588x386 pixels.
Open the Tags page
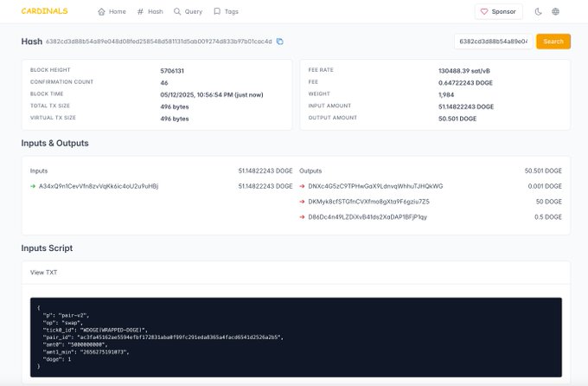(226, 12)
